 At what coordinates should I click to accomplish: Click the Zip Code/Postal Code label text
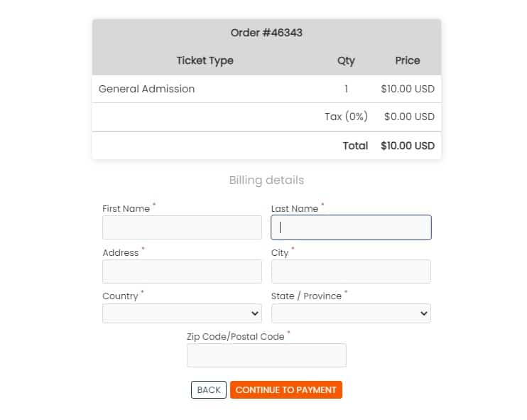(x=235, y=337)
